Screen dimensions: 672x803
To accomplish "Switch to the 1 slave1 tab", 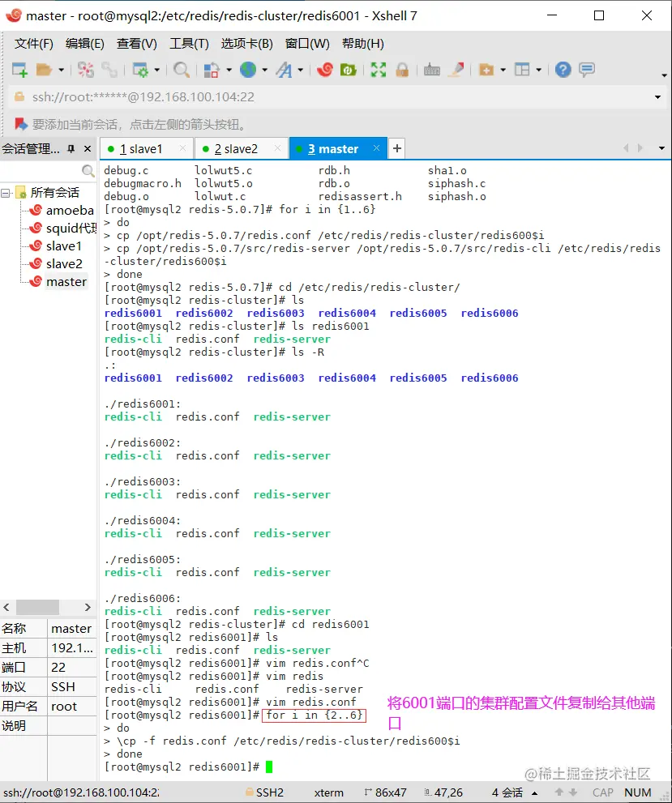I will pos(147,148).
